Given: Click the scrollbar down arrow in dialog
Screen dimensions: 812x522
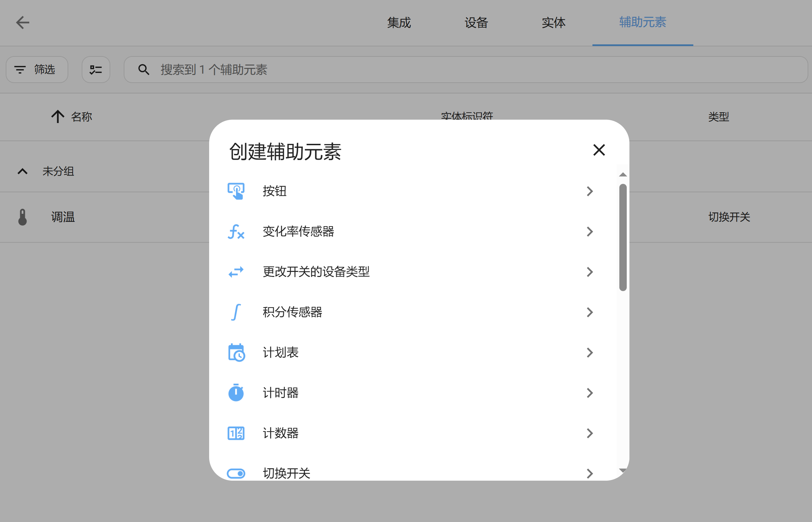Looking at the screenshot, I should point(622,471).
